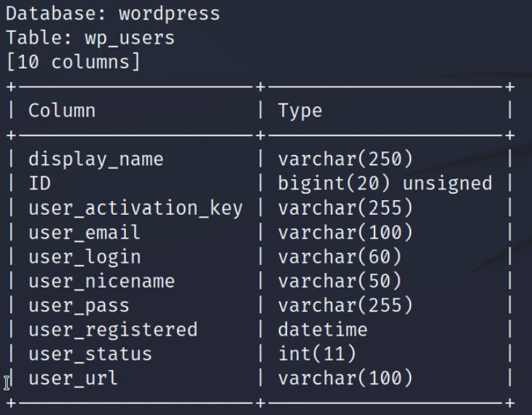Click the 'Database: wordpress' line

point(113,14)
